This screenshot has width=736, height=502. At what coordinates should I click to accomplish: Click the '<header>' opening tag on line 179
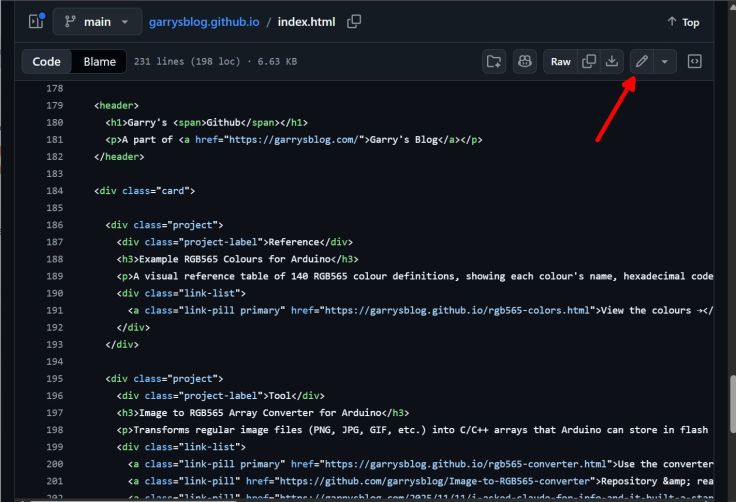tap(116, 105)
